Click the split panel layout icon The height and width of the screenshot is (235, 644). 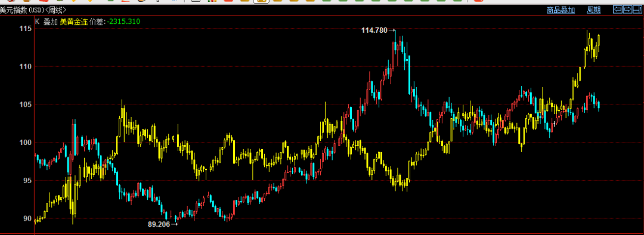pos(637,10)
